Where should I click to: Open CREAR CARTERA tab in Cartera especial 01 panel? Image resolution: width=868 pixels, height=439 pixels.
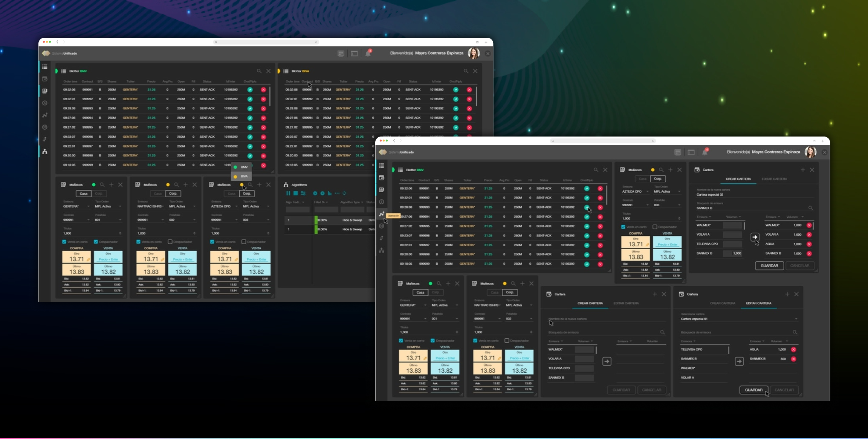(722, 303)
